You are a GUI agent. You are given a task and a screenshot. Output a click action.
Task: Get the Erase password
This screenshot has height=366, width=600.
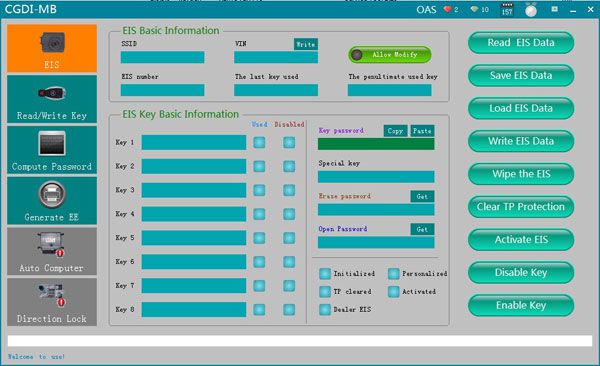click(422, 196)
